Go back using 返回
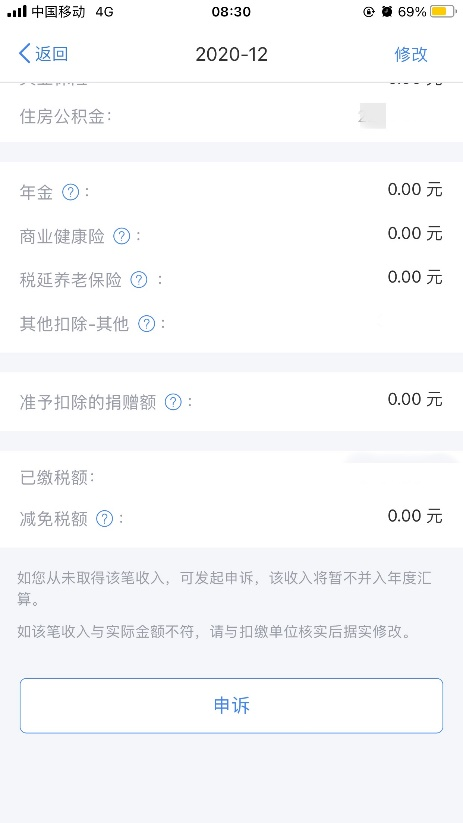 [x=44, y=54]
